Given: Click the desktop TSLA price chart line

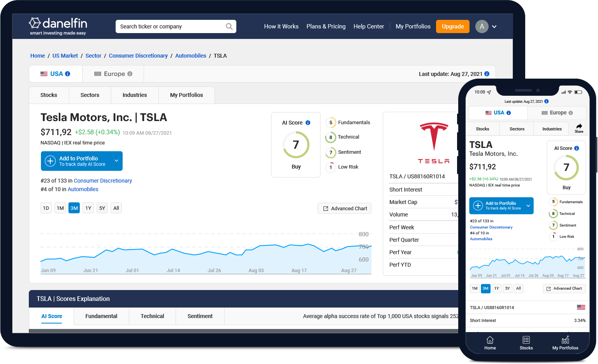Looking at the screenshot, I should tap(206, 253).
